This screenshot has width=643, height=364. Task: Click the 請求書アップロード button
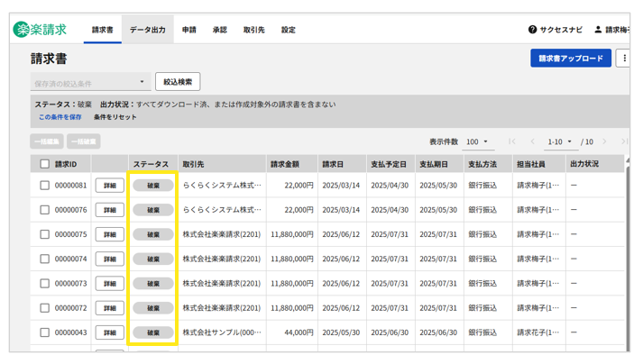pos(571,59)
